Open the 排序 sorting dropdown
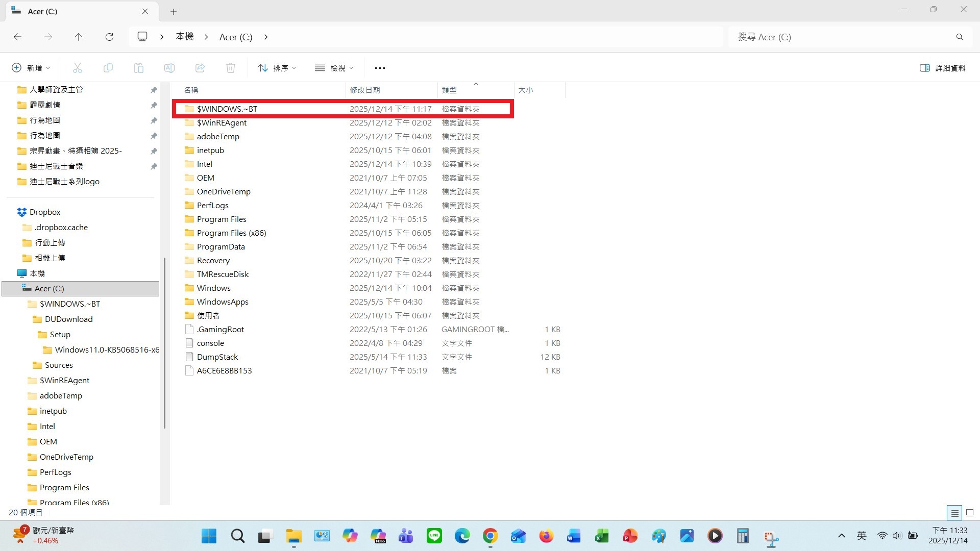Screen dimensions: 980x551 coord(277,67)
